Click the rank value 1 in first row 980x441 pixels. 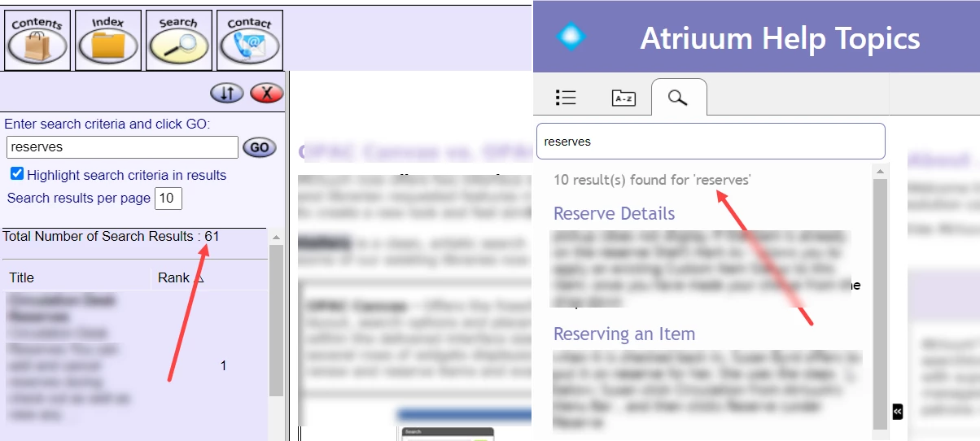coord(224,366)
